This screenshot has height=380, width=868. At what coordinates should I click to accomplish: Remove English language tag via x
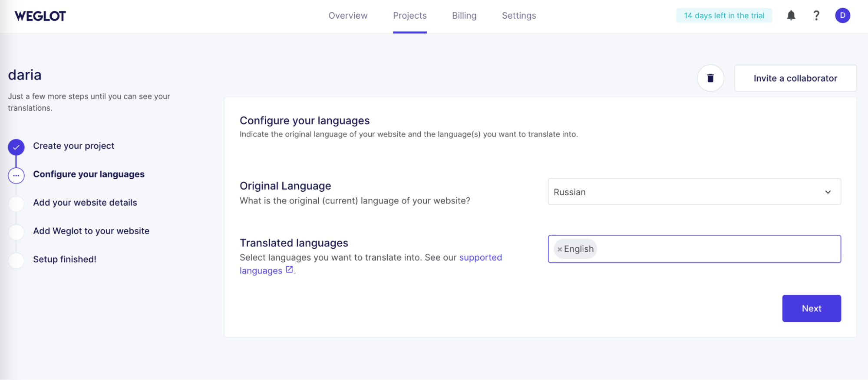560,250
